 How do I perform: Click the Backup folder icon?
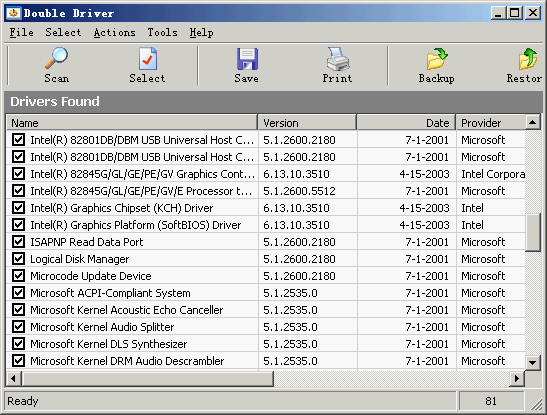[x=437, y=59]
